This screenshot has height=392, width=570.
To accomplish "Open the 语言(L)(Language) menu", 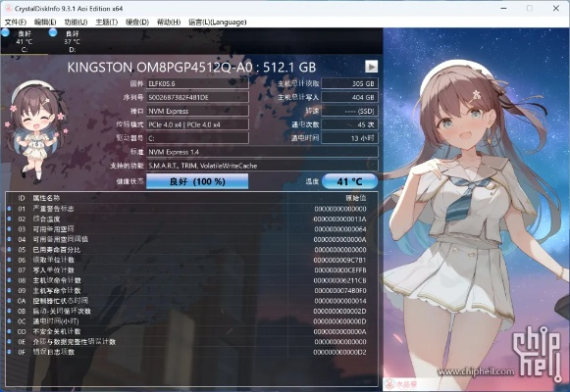I will [218, 23].
